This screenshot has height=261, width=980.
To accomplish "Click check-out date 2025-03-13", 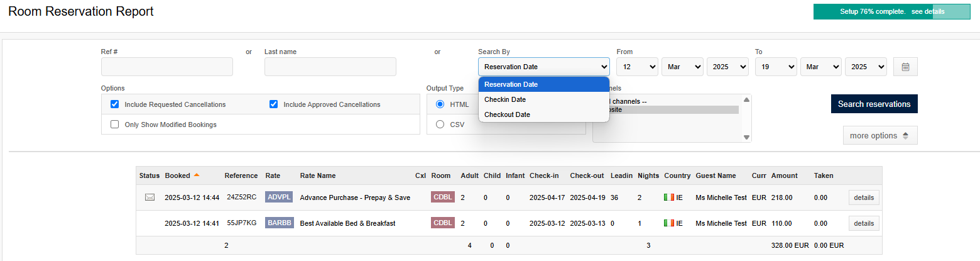I will coord(587,223).
